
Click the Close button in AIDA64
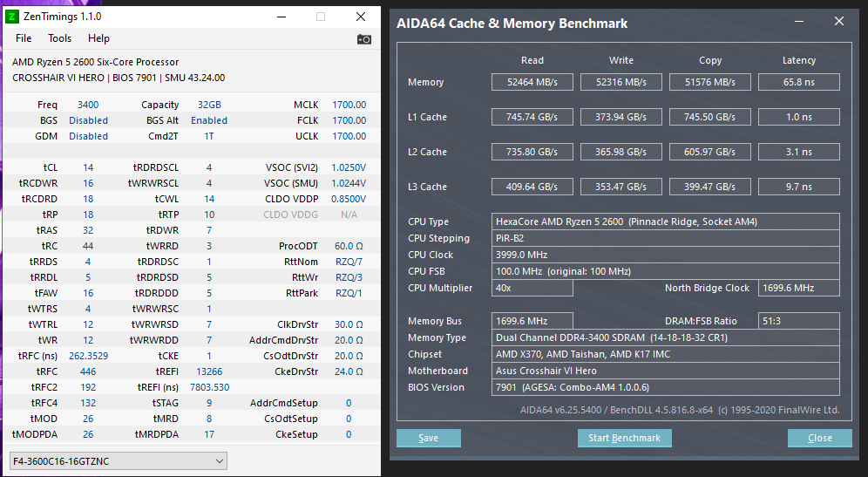pyautogui.click(x=820, y=438)
